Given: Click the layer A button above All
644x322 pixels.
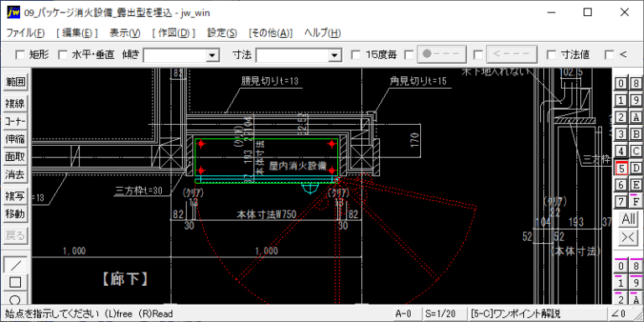Looking at the screenshot, I should pyautogui.click(x=636, y=117).
